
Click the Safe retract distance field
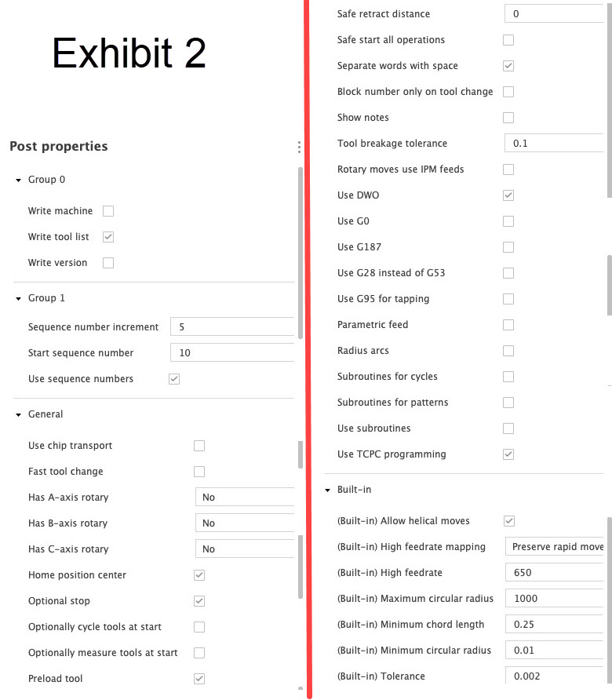point(554,14)
